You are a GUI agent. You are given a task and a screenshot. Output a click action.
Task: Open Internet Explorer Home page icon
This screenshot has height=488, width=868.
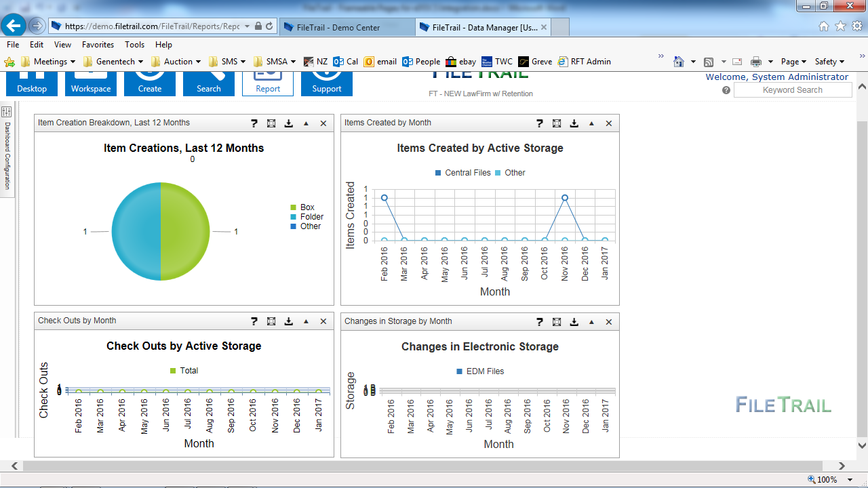(x=824, y=26)
